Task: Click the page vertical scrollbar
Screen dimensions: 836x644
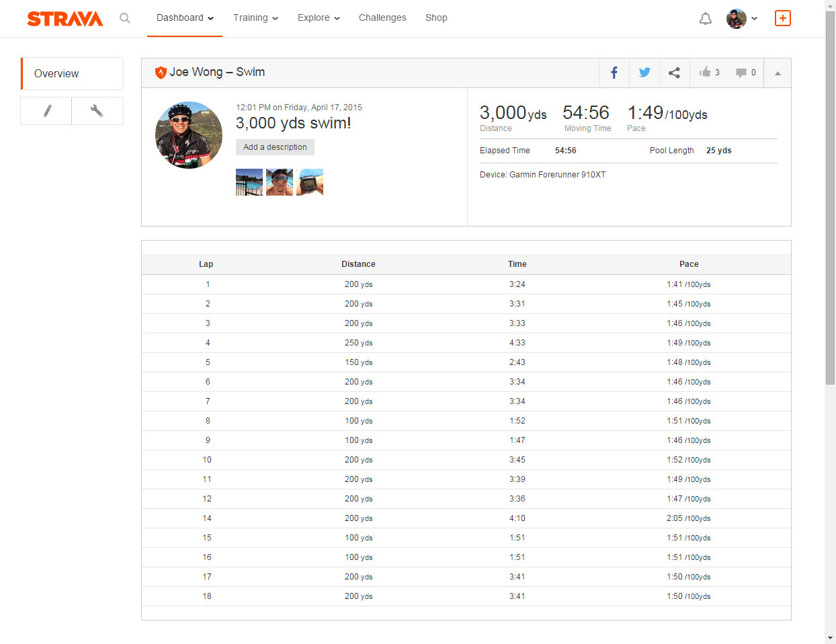Action: point(831,198)
